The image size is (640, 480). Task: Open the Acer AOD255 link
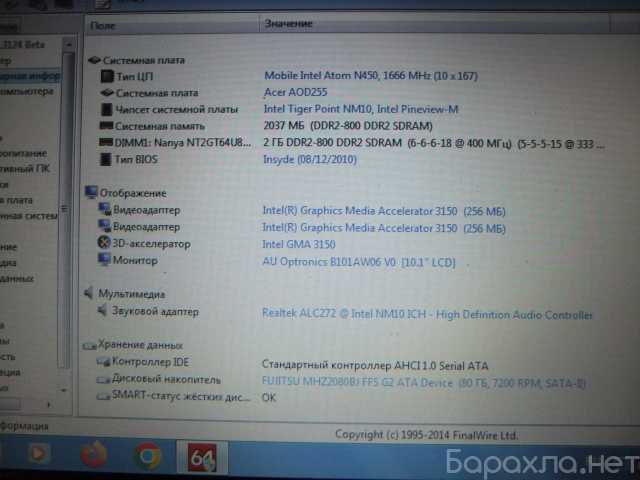[x=296, y=92]
